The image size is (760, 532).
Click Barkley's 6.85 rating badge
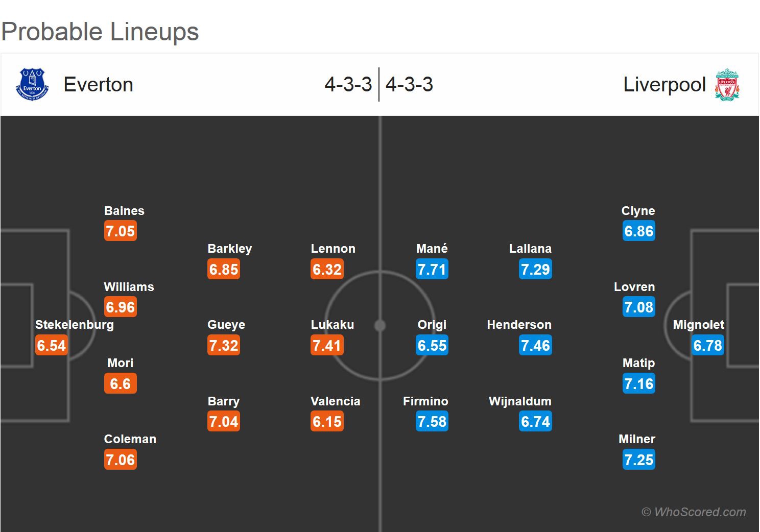224,269
